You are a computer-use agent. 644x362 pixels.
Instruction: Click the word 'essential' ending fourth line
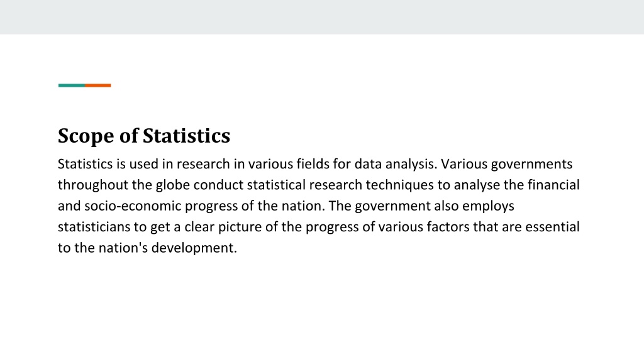click(x=552, y=226)
